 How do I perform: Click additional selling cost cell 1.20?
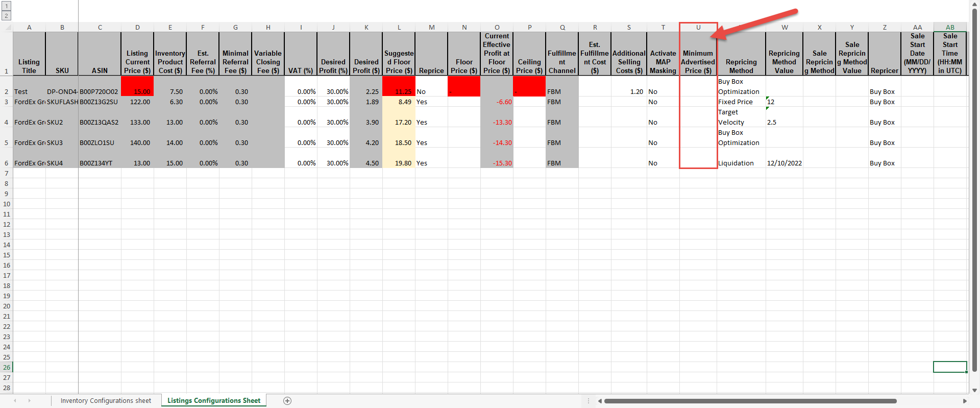point(629,86)
